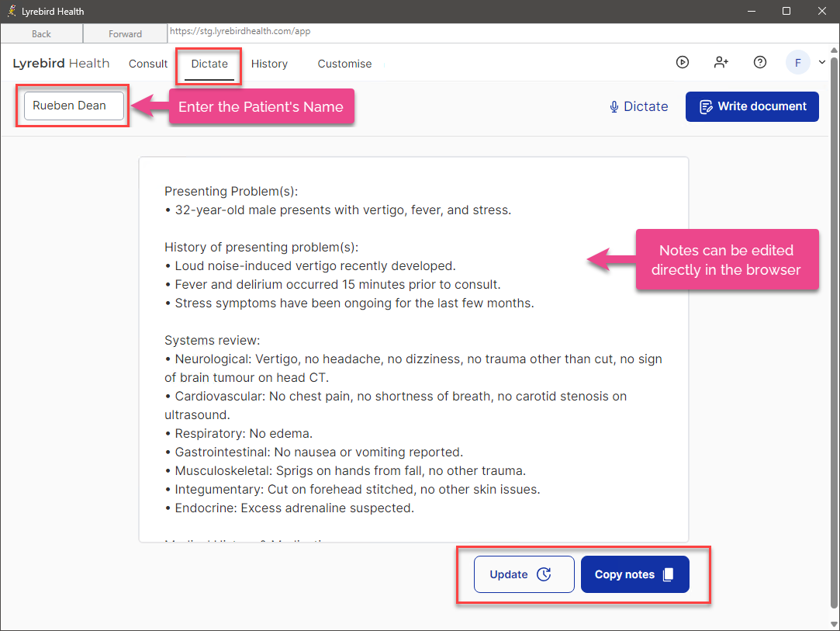Click the text 'Presenting Problem(s):'
The width and height of the screenshot is (840, 631).
231,192
